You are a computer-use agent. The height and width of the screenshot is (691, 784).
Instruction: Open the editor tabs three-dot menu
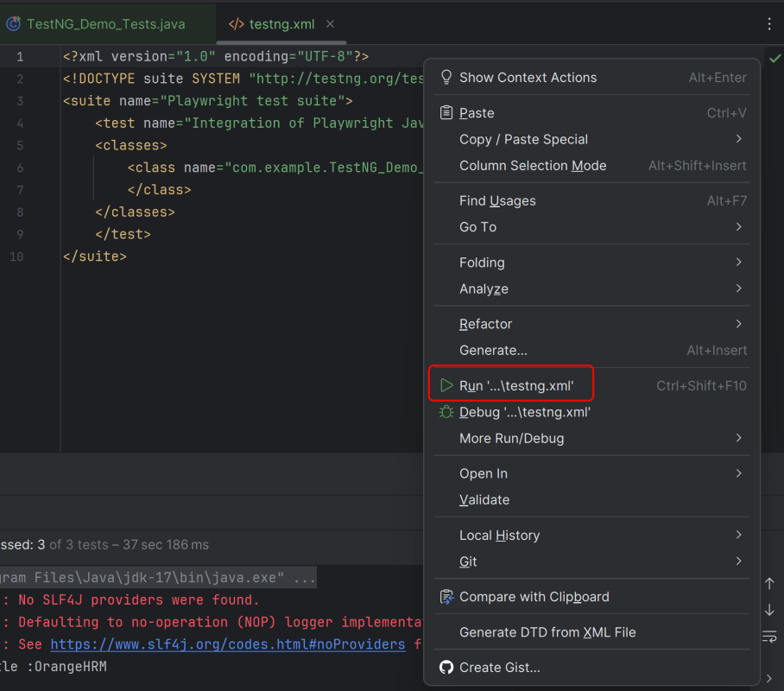(x=769, y=24)
